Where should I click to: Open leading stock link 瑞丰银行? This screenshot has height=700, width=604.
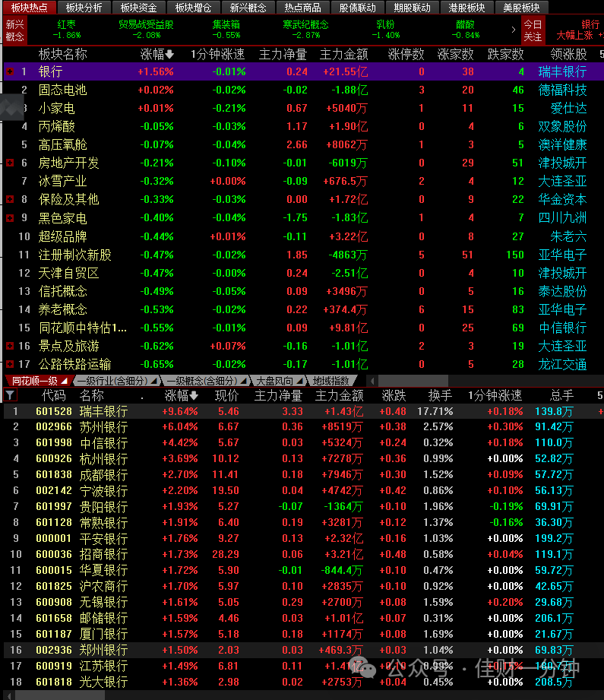coord(562,71)
